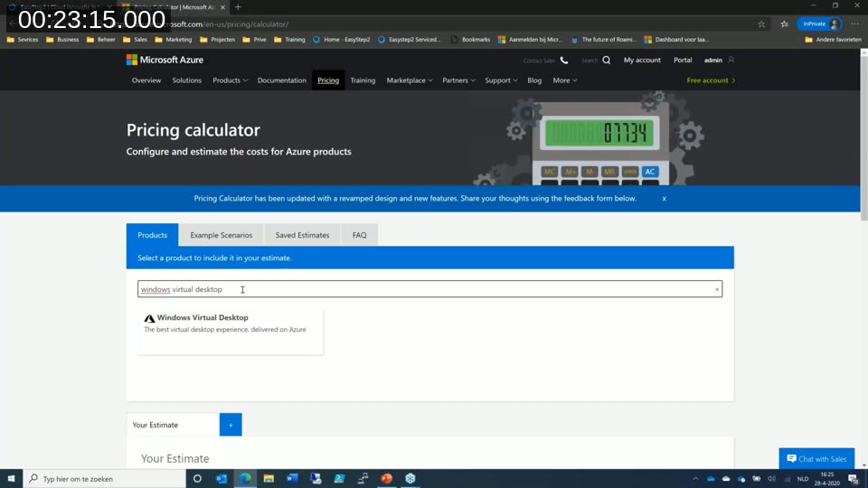This screenshot has width=868, height=488.
Task: Open Home - EasyStep2 bookmark
Action: click(342, 40)
